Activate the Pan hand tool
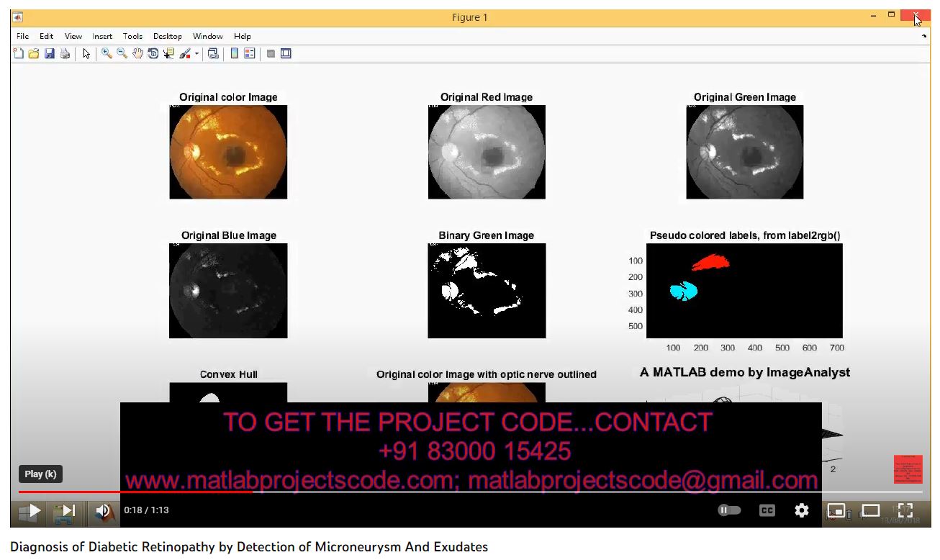Viewport: 940px width, 560px height. click(137, 54)
